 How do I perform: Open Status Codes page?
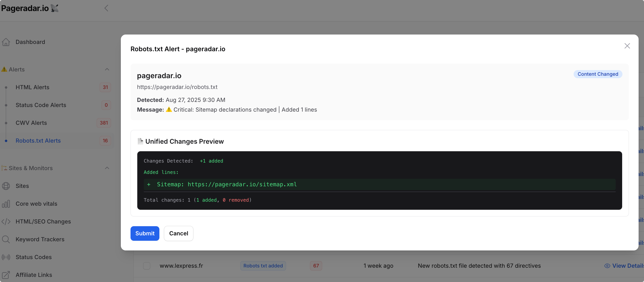[33, 257]
